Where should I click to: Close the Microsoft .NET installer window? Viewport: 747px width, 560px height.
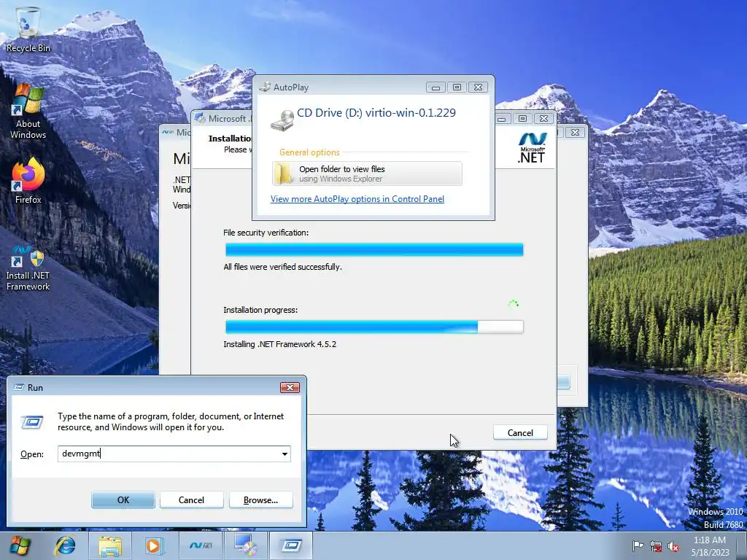(543, 118)
